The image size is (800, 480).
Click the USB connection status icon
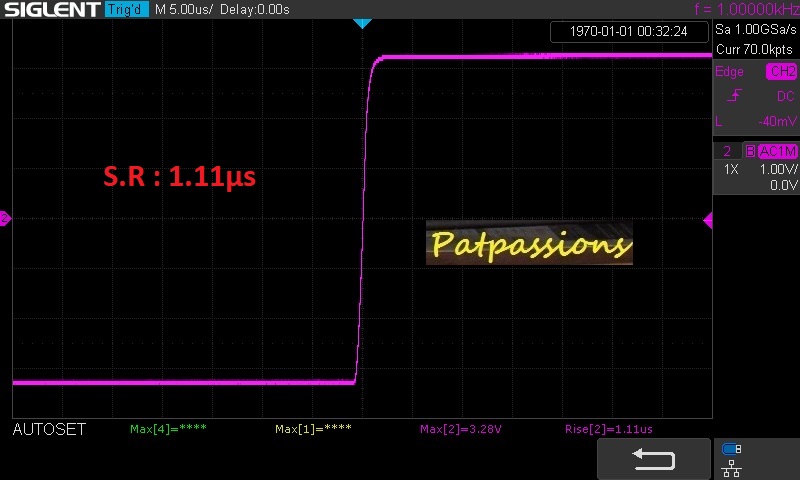[731, 450]
